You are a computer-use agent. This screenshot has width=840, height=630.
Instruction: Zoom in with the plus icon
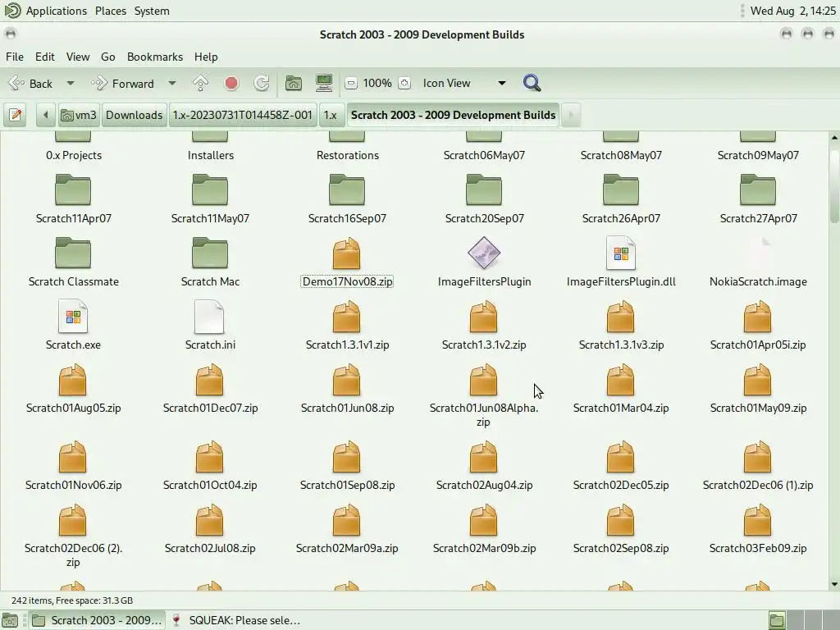point(404,83)
